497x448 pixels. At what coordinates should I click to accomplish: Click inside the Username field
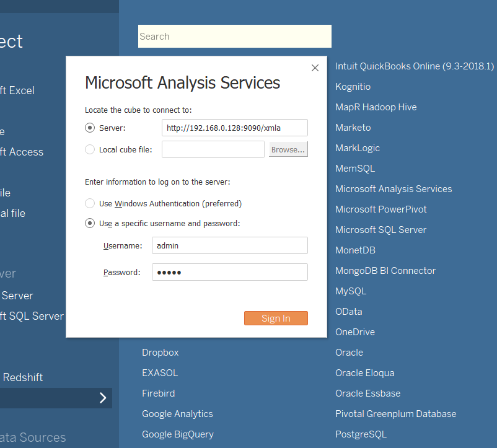point(229,245)
